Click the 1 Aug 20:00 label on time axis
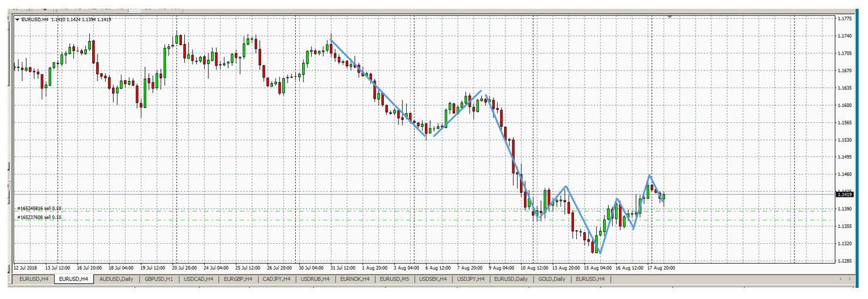Viewport: 868px width, 299px height. point(376,268)
